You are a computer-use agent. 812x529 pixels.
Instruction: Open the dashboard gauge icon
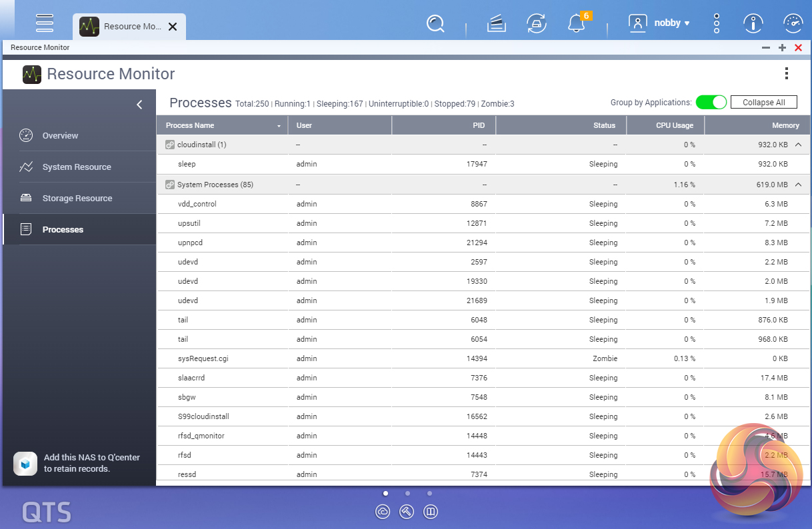click(793, 24)
